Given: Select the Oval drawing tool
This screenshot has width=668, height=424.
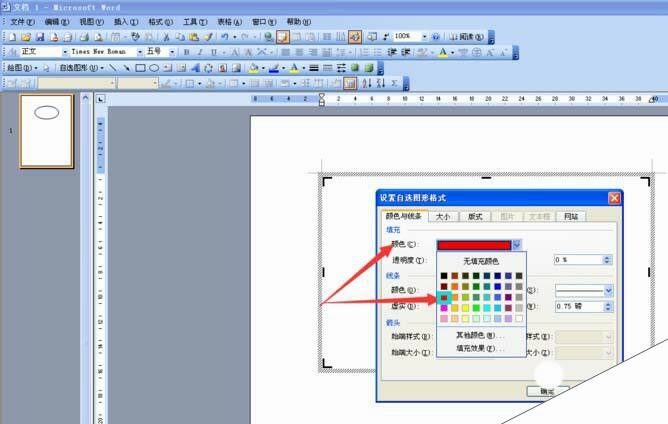Looking at the screenshot, I should click(154, 68).
